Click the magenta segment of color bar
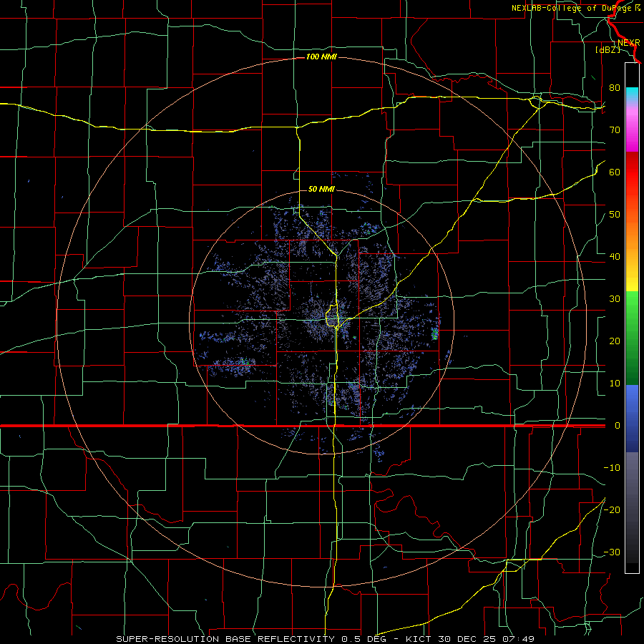 [632, 140]
